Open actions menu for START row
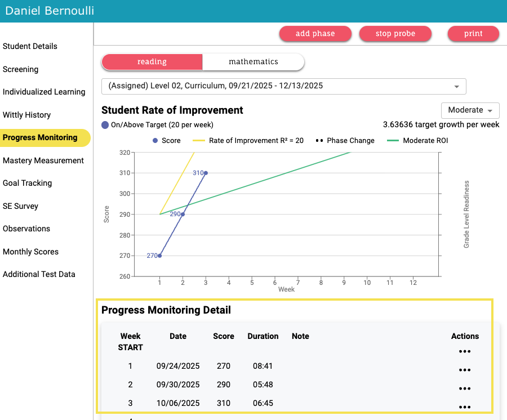Image resolution: width=507 pixels, height=420 pixels. (464, 351)
